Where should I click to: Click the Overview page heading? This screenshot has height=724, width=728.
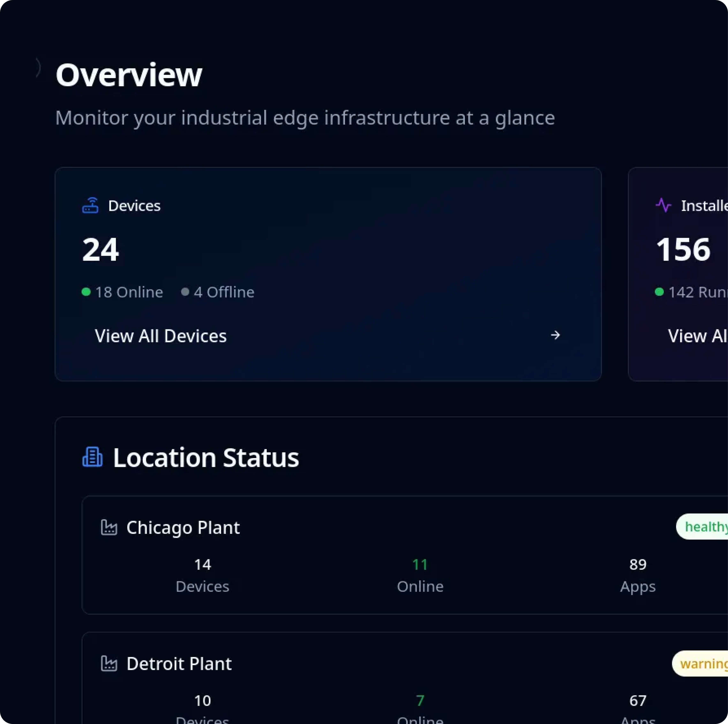[x=129, y=75]
